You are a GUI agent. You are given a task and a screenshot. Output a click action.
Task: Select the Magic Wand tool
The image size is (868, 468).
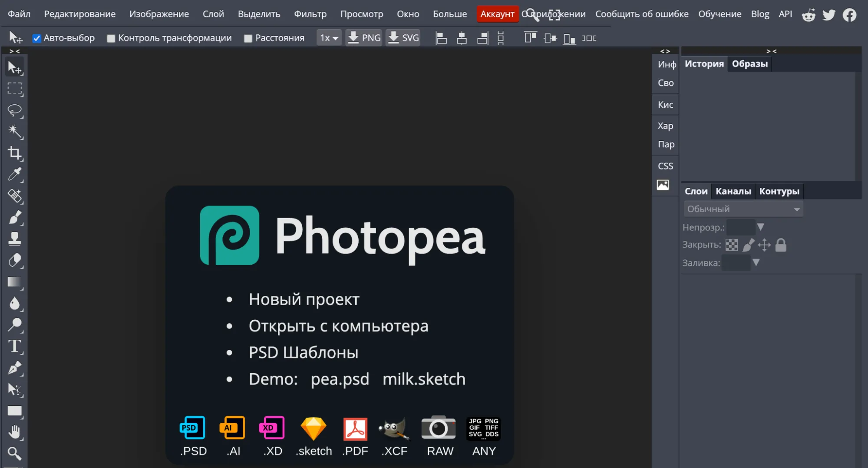(x=15, y=131)
